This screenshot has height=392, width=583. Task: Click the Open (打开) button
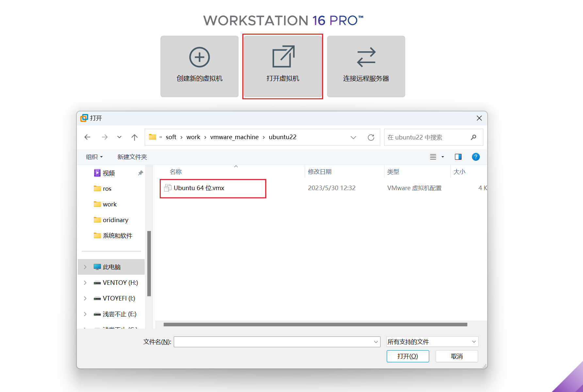pyautogui.click(x=408, y=356)
